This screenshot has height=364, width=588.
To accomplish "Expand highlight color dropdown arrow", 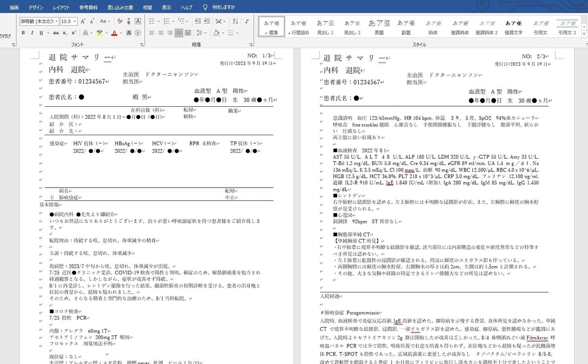I will (x=106, y=33).
